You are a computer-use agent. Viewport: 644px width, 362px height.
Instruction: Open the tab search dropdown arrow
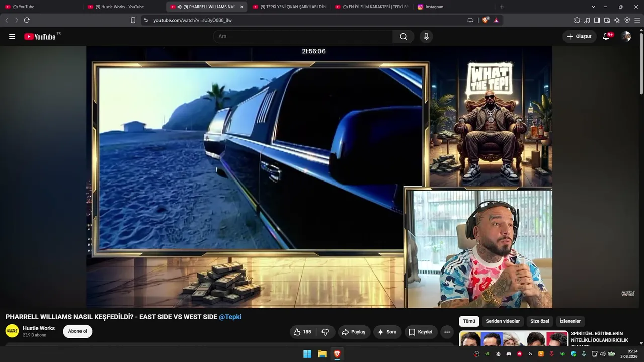click(x=593, y=7)
